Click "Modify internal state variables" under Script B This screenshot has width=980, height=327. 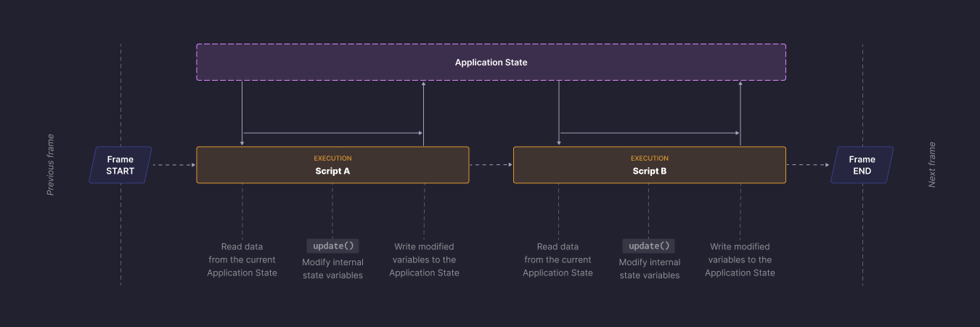tap(649, 269)
